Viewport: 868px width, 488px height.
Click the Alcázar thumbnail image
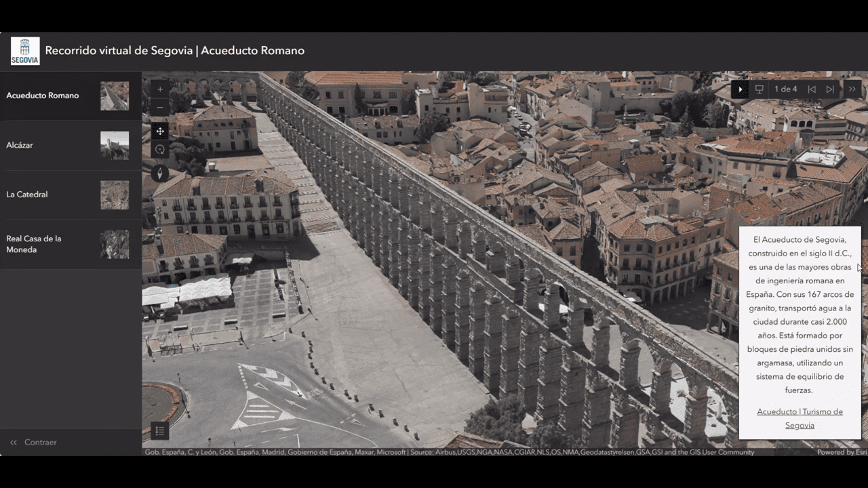[115, 145]
